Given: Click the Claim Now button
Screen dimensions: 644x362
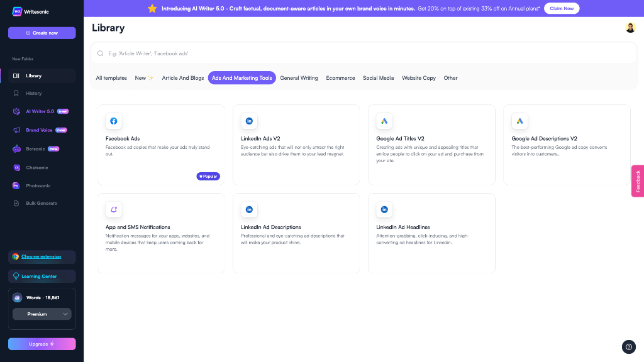Looking at the screenshot, I should 562,9.
